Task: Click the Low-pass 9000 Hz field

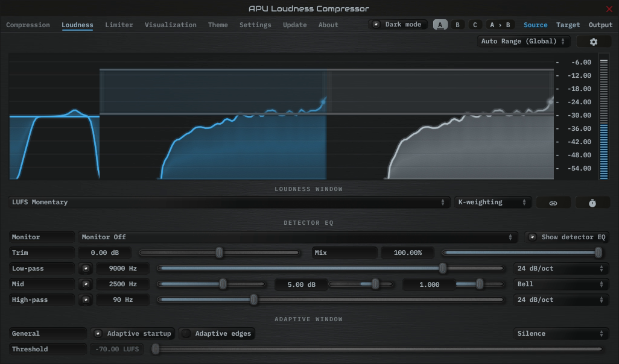Action: pyautogui.click(x=122, y=269)
